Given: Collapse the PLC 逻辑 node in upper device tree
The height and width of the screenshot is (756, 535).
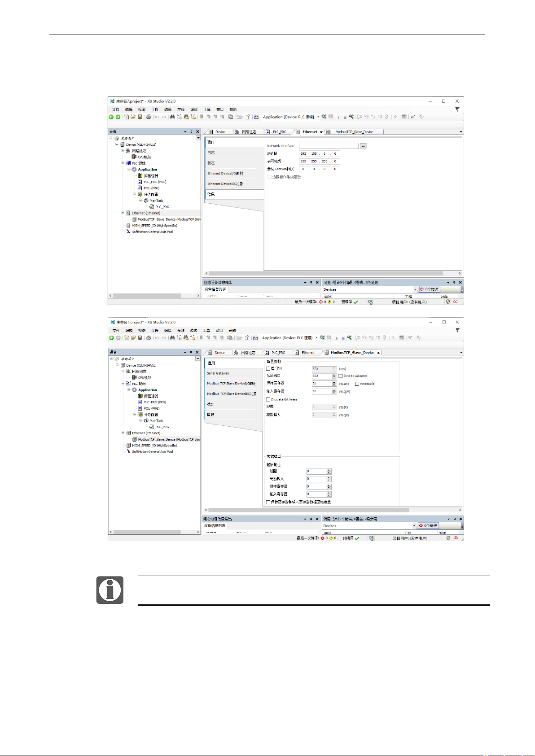Looking at the screenshot, I should (x=123, y=163).
